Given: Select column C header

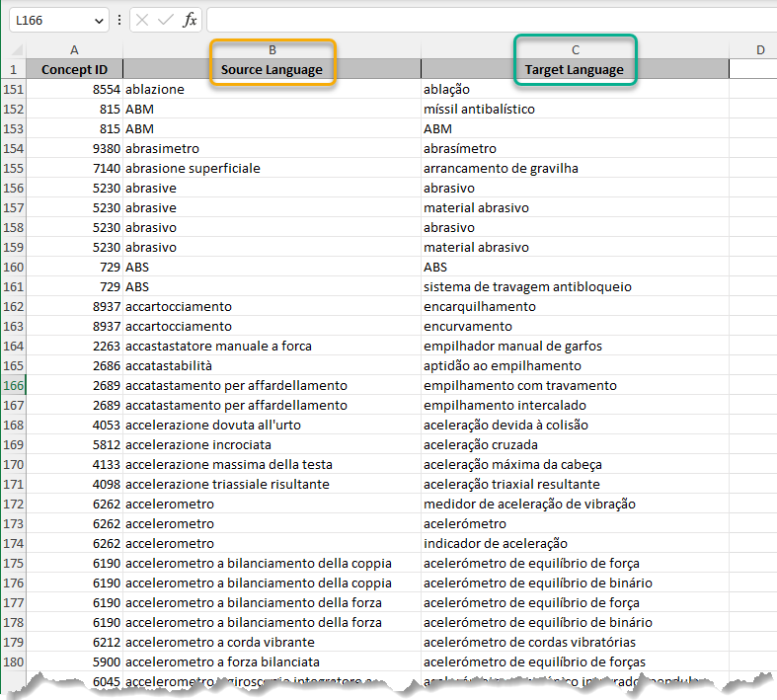Looking at the screenshot, I should point(575,49).
